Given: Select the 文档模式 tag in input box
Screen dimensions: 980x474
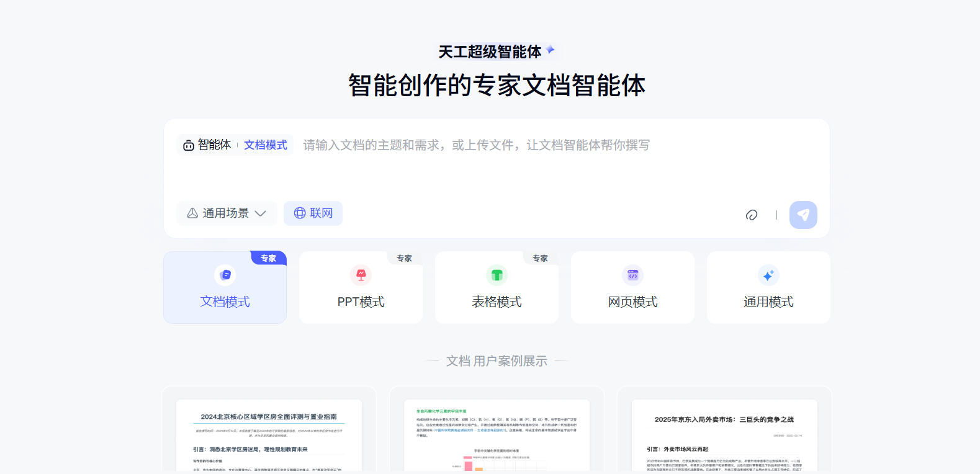Looking at the screenshot, I should click(266, 145).
